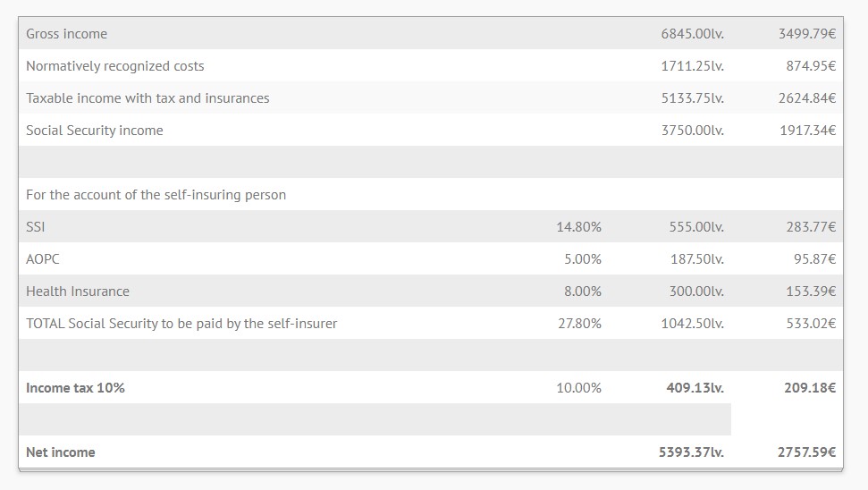Click the 1711.25lv. recognized costs value

[x=692, y=66]
